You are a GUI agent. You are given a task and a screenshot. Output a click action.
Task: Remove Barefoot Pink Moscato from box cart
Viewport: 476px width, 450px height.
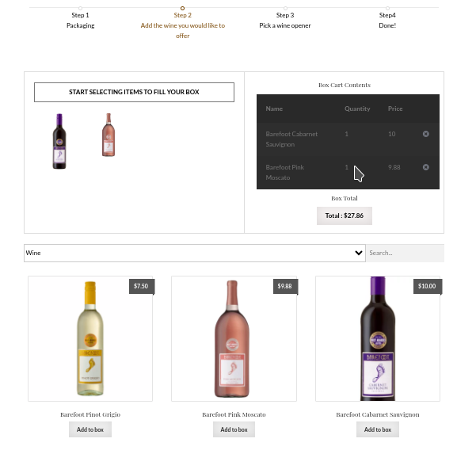point(425,167)
